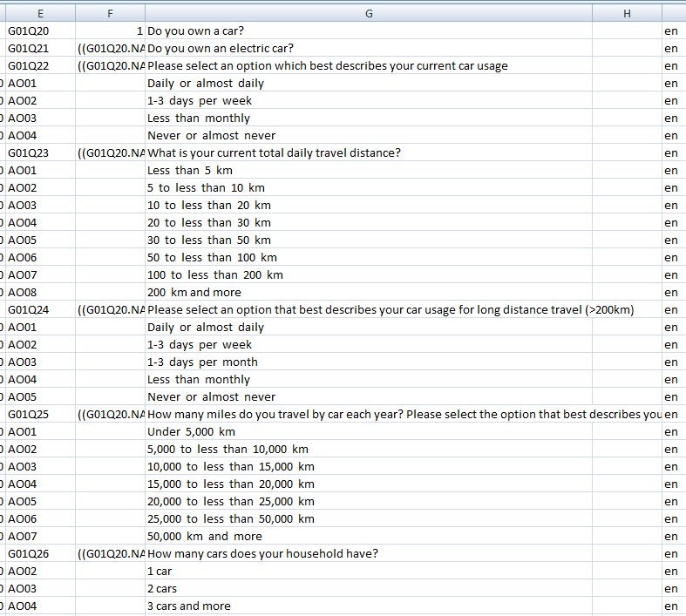Click the column G header

tap(369, 13)
